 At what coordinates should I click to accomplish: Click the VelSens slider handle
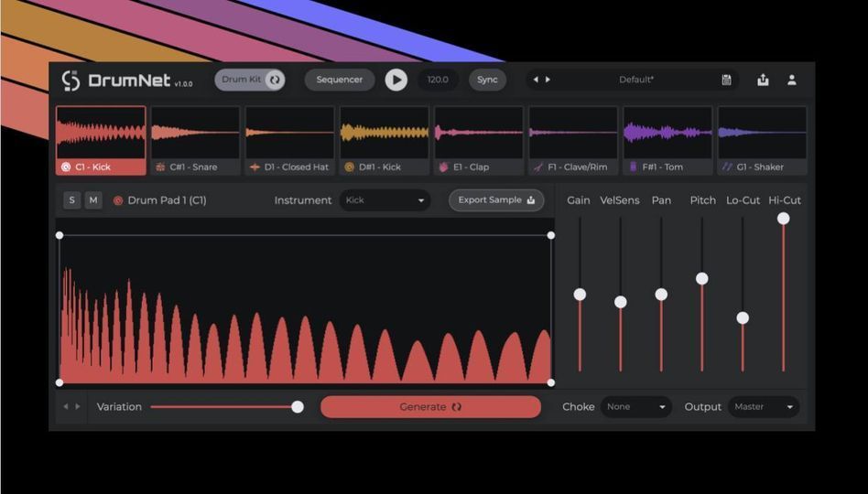[621, 302]
